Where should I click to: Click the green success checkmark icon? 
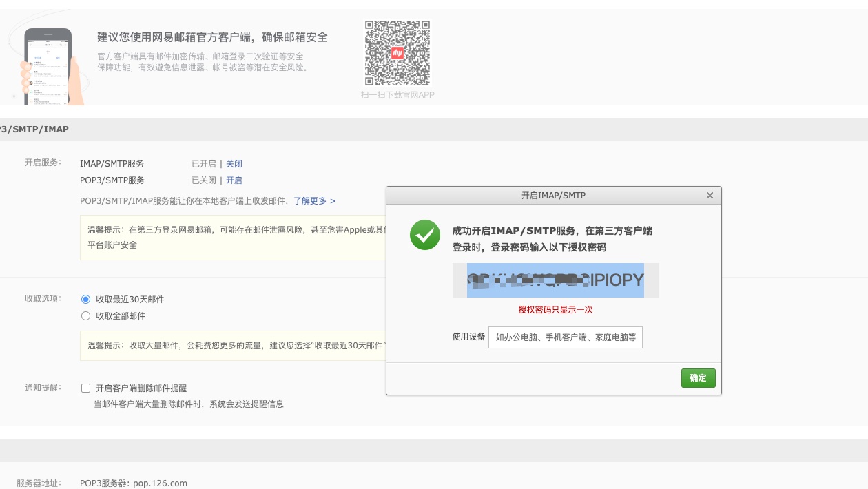pyautogui.click(x=425, y=236)
